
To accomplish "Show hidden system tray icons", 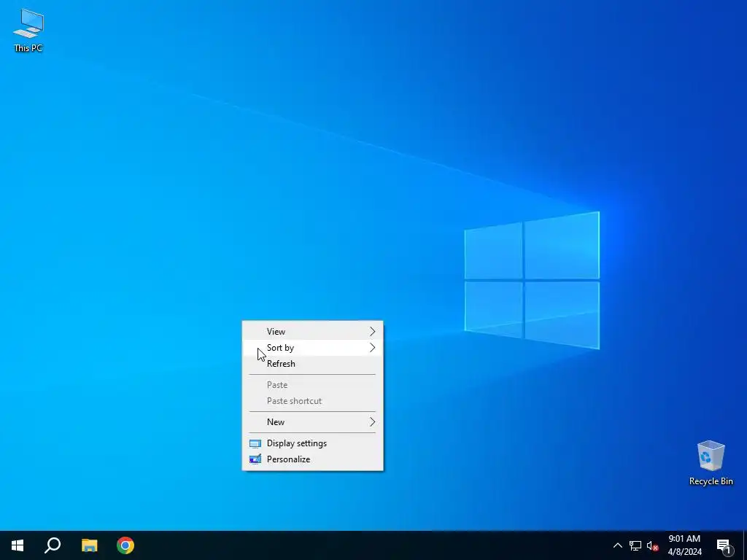I will coord(617,545).
